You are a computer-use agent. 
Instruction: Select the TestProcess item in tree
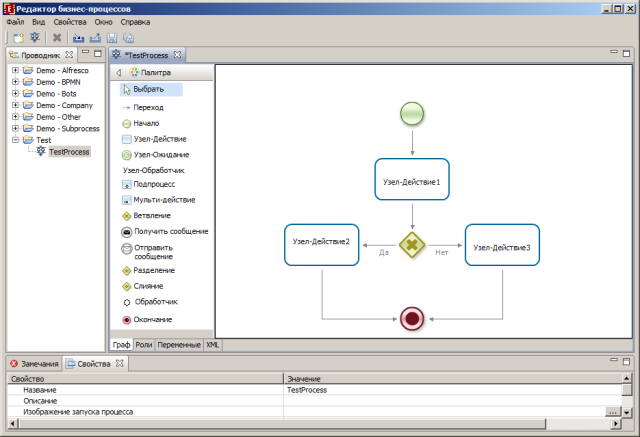pos(68,152)
